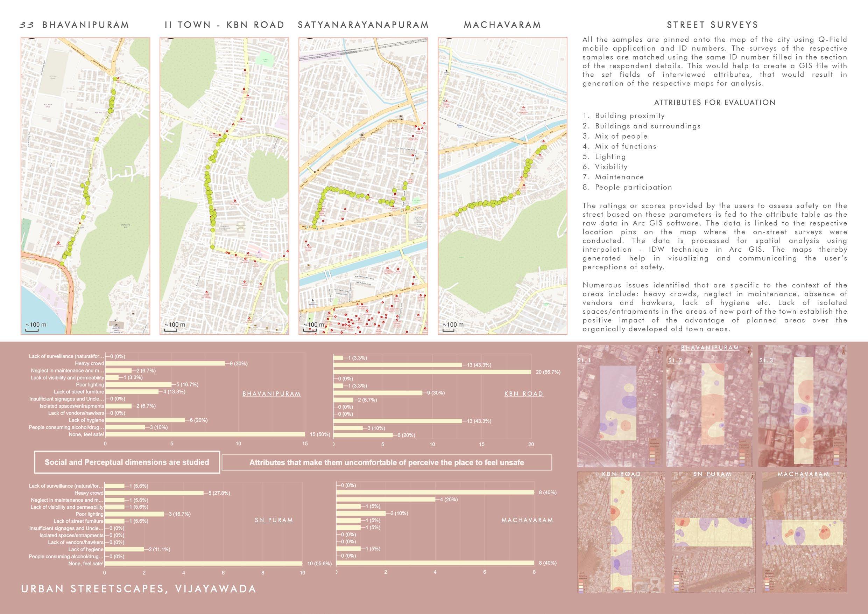Click the STREET SURVEYS heading
Viewport: 868px width, 614px height.
coord(712,25)
